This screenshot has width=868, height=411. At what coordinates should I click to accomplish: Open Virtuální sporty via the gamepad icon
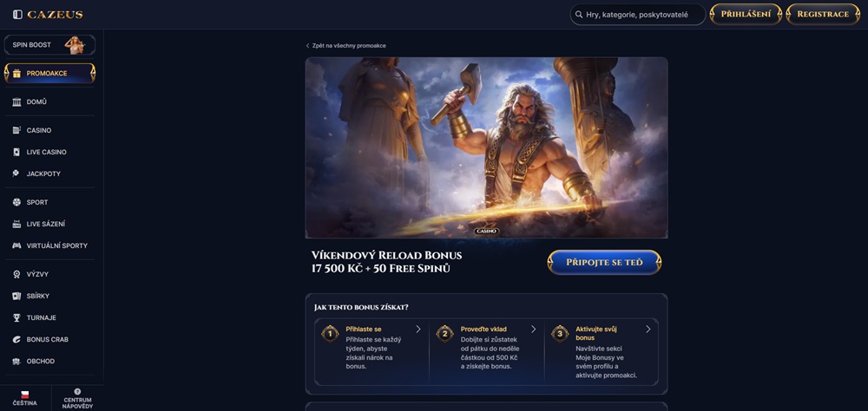pos(16,245)
